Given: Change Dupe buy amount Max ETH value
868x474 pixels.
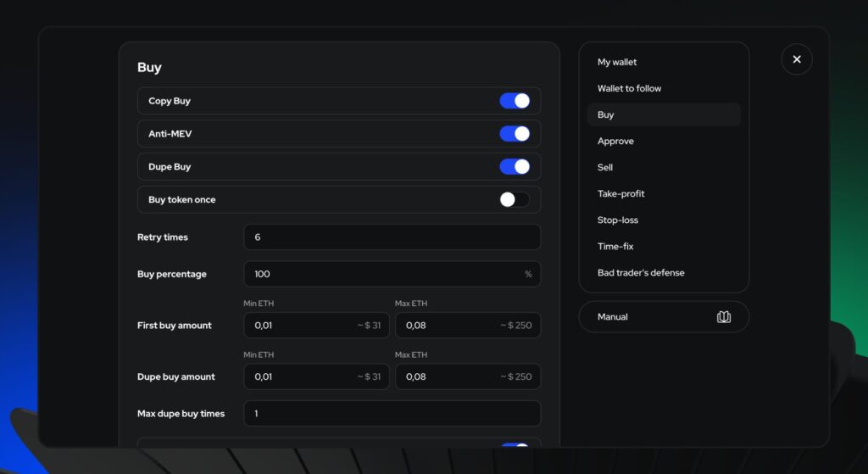Looking at the screenshot, I should [468, 376].
